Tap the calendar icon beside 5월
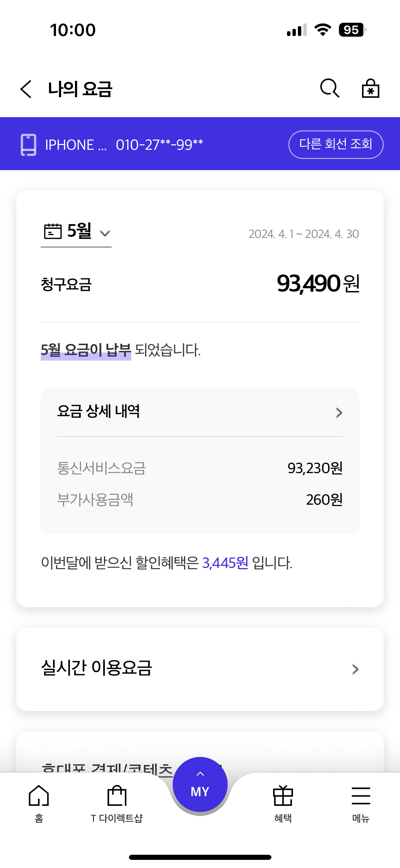Viewport: 400px width, 868px height. point(53,232)
